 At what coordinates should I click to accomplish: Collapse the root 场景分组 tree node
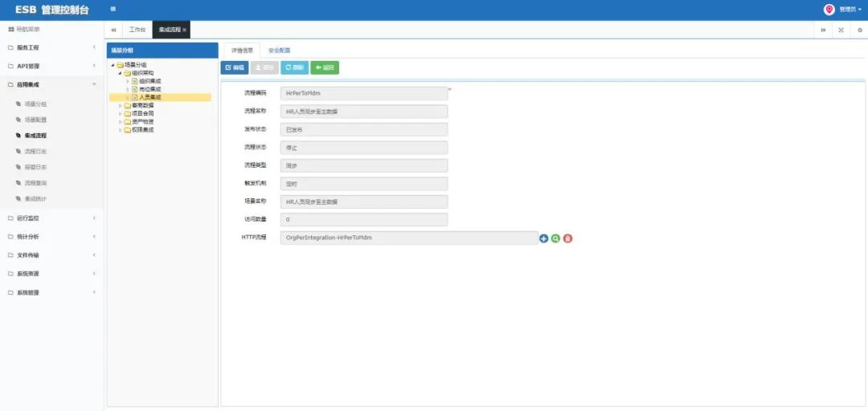pyautogui.click(x=113, y=65)
